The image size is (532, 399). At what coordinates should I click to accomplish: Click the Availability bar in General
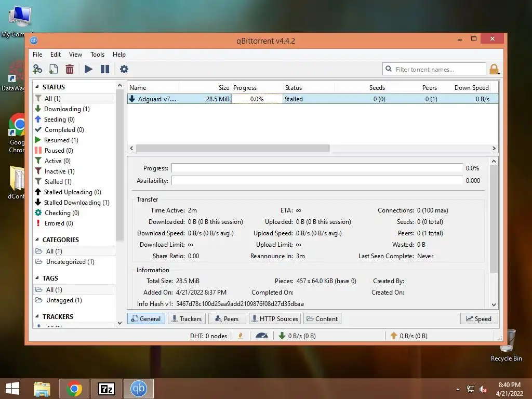tap(317, 180)
